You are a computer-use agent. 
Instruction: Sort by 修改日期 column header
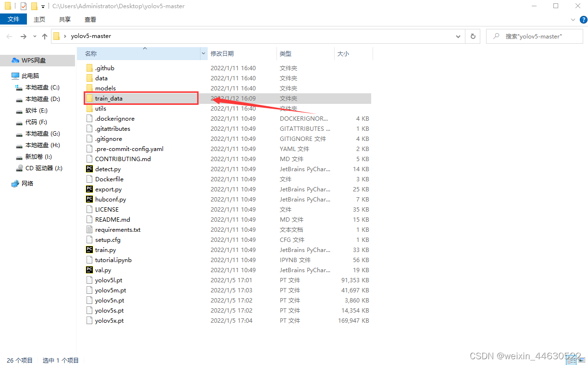pyautogui.click(x=222, y=54)
